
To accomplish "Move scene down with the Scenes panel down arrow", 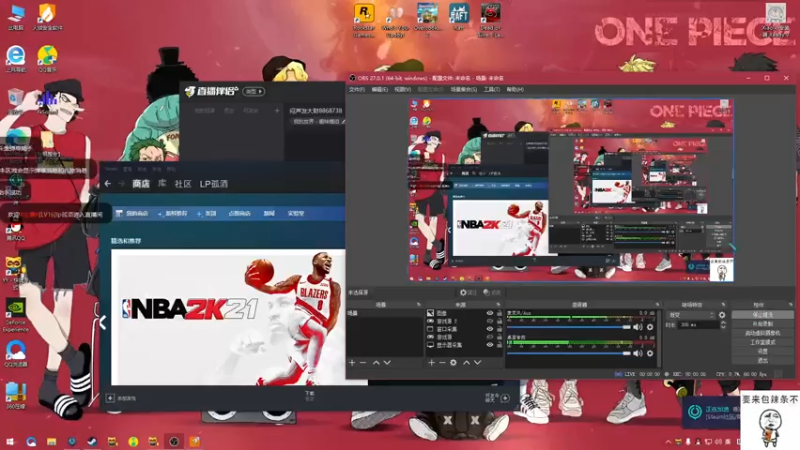I will (x=387, y=362).
